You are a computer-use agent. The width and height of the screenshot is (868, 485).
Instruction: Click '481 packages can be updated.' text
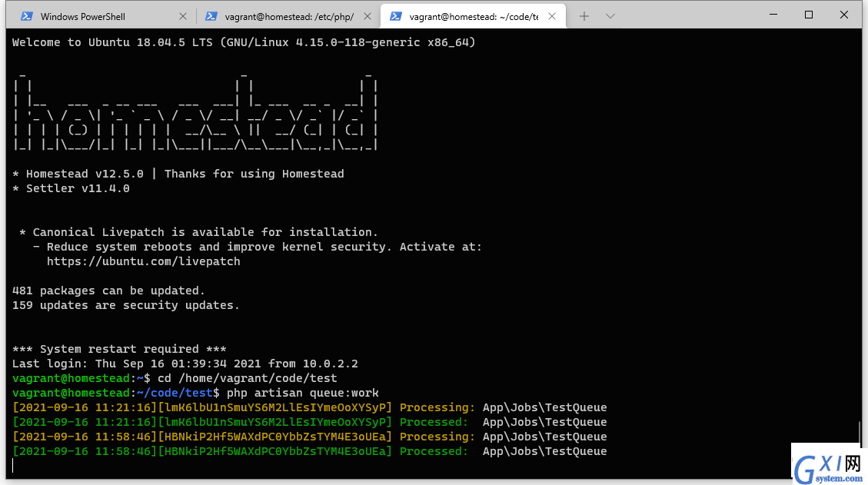click(108, 291)
